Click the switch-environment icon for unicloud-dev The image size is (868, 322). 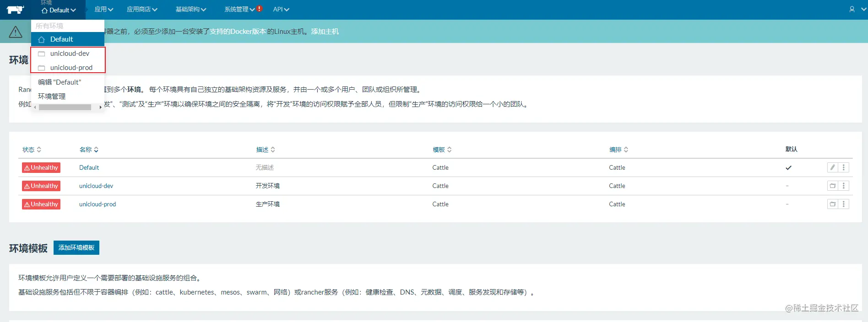[833, 186]
